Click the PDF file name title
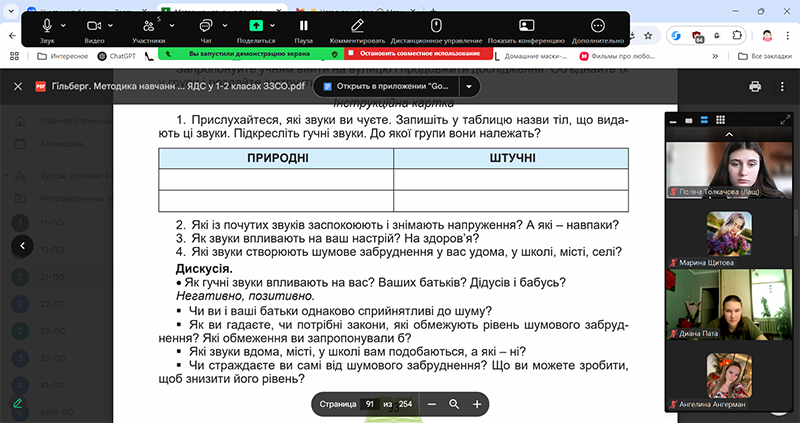Screen dimensions: 800x423 click(178, 86)
